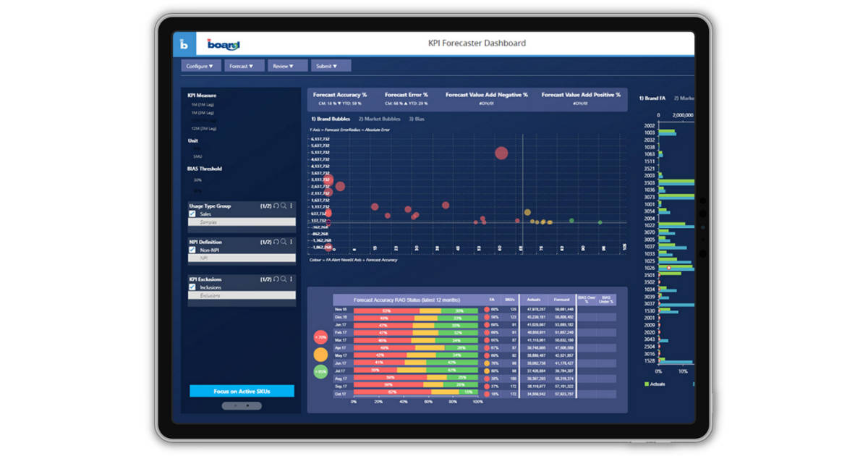This screenshot has width=868, height=456.
Task: Open the Configure dropdown menu
Action: (200, 65)
